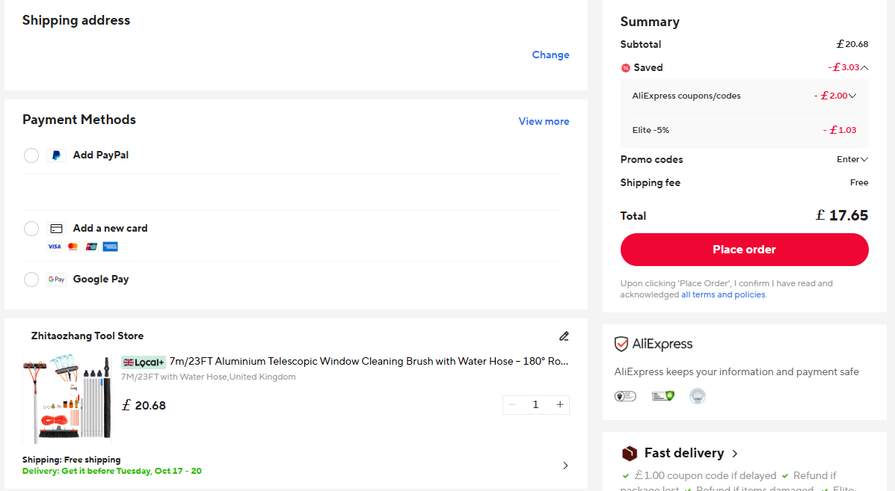Click the quantity field showing 1
The width and height of the screenshot is (895, 491).
click(535, 405)
